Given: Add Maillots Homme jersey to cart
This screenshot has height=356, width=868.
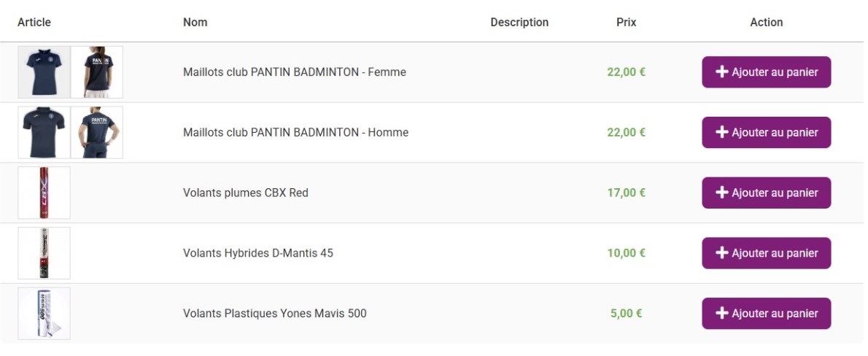Looking at the screenshot, I should click(x=766, y=133).
